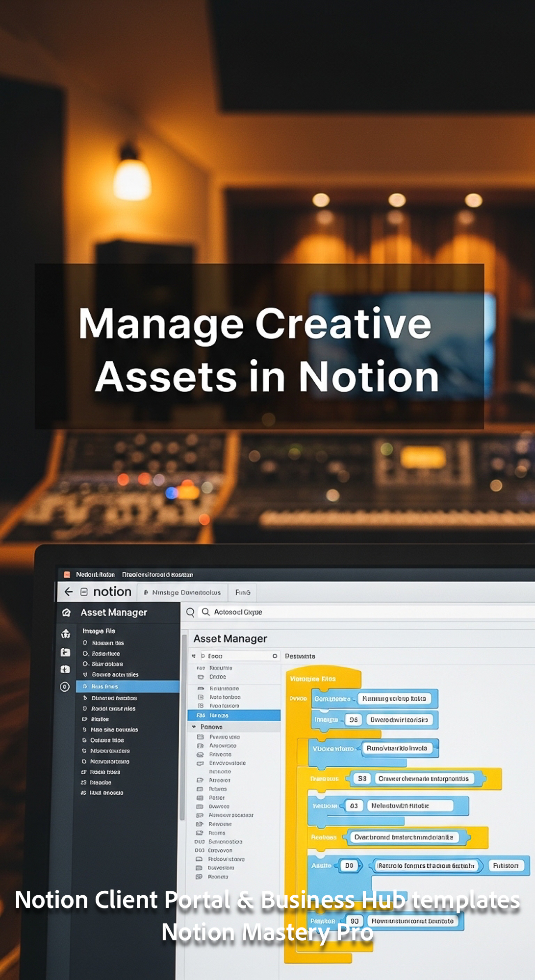This screenshot has width=535, height=980.
Task: Select the highlighted blue list row 'Fenans'
Action: click(234, 715)
